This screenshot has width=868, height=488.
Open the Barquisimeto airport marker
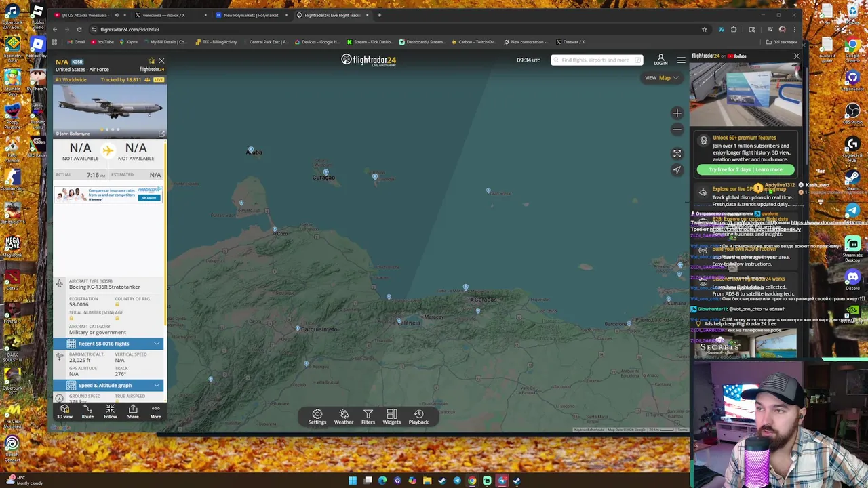coord(297,329)
